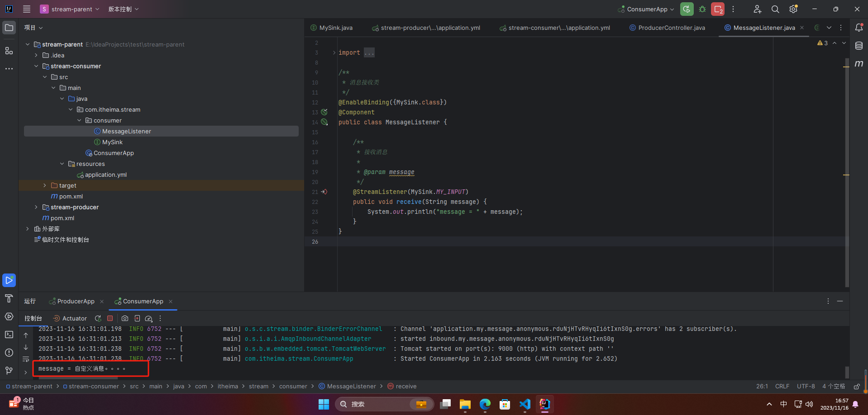Click UTF-8 encoding in status bar
The height and width of the screenshot is (415, 868).
[x=806, y=387]
